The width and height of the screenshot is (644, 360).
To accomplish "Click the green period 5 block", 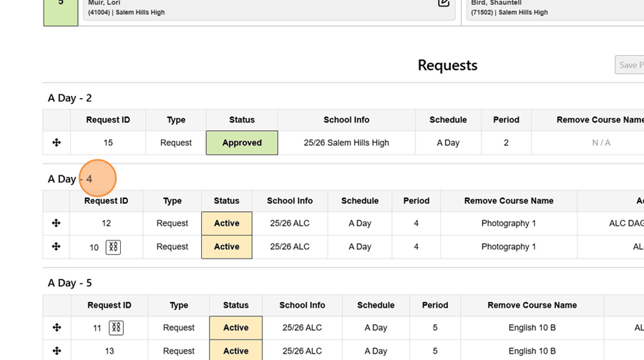I will [61, 10].
